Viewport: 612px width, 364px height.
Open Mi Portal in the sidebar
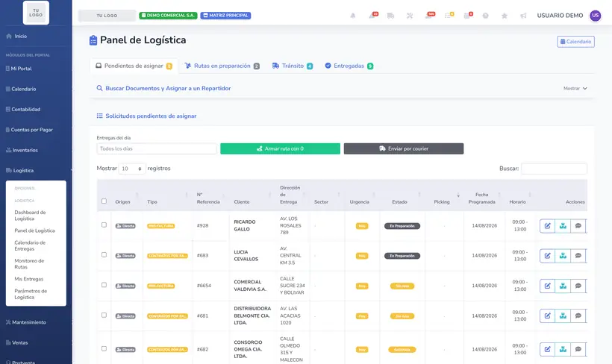click(x=21, y=69)
